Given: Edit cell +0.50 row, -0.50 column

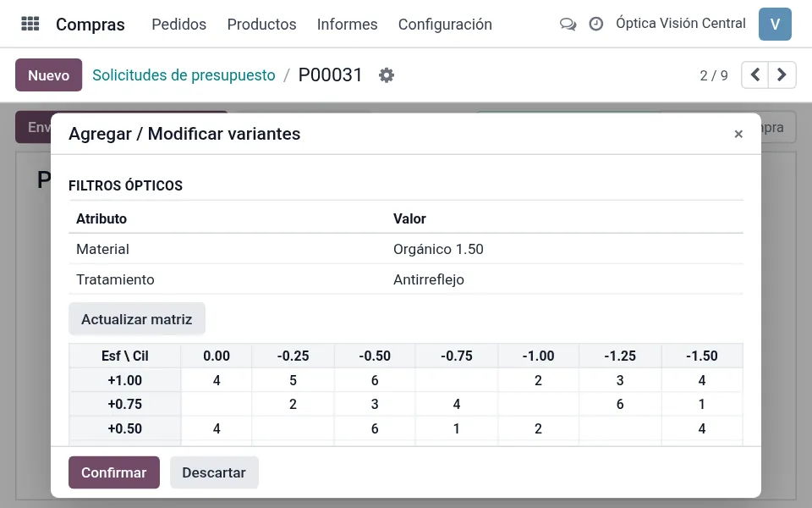Looking at the screenshot, I should [x=375, y=428].
